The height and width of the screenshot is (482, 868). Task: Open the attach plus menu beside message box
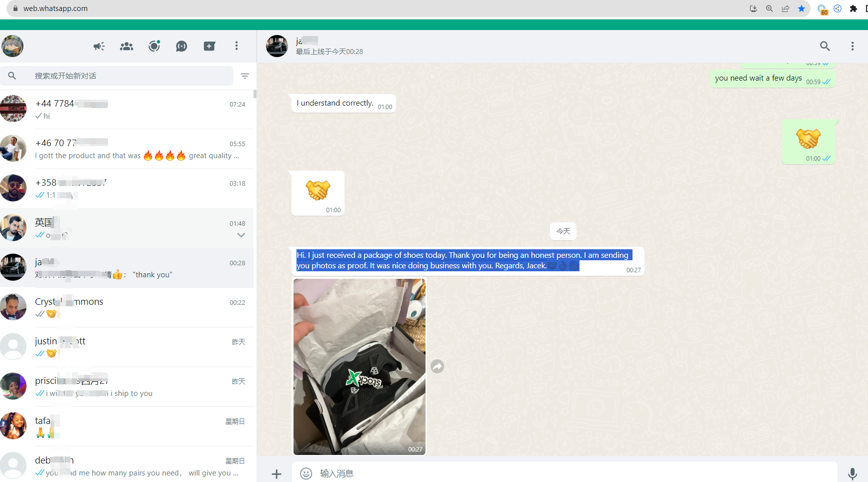276,473
